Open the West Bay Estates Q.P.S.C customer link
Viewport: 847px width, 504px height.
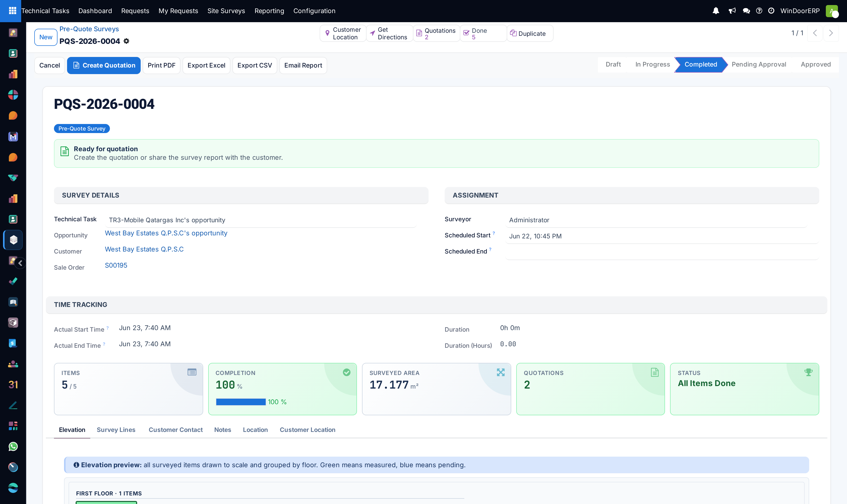(144, 249)
